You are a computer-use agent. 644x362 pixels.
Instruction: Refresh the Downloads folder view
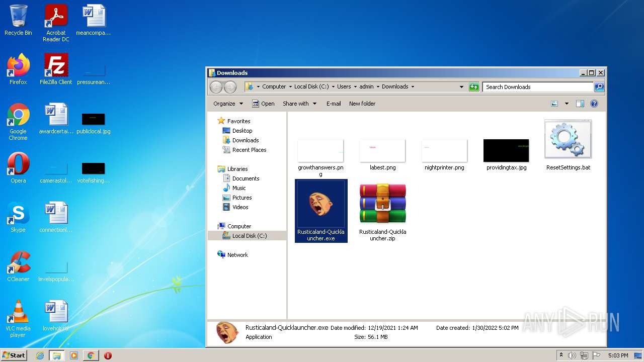click(x=474, y=87)
